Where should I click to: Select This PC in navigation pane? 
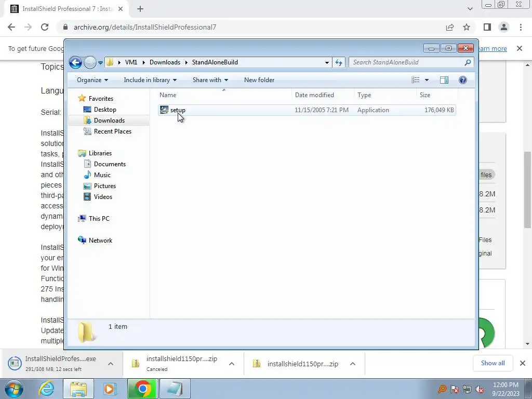(x=99, y=219)
